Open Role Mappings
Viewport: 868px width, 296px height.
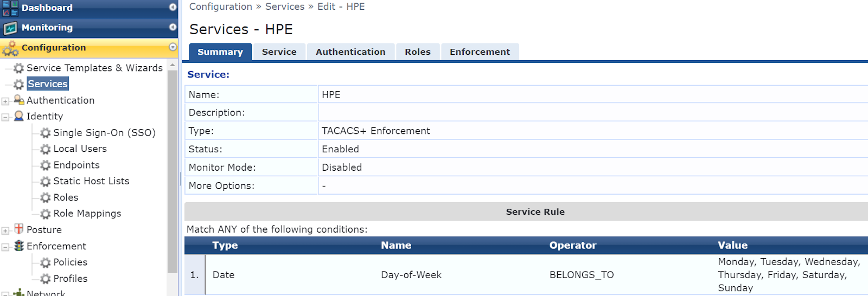pyautogui.click(x=87, y=214)
